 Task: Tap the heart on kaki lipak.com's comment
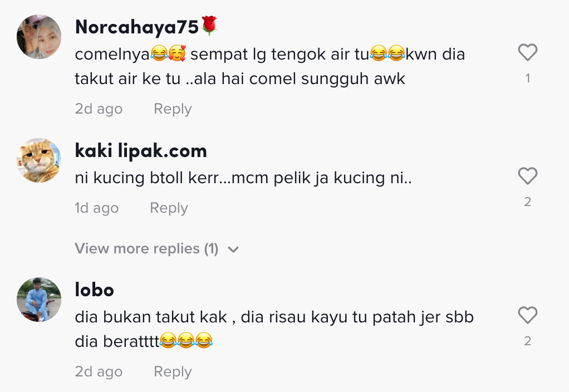(527, 177)
